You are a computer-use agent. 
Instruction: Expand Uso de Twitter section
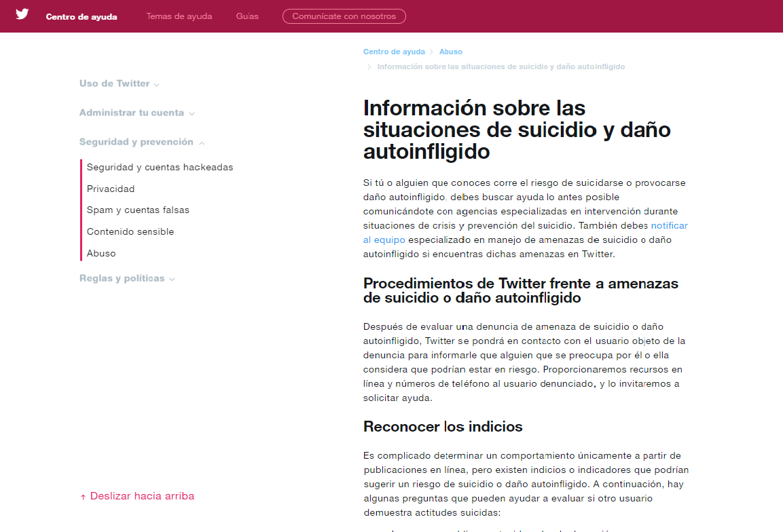tap(120, 84)
